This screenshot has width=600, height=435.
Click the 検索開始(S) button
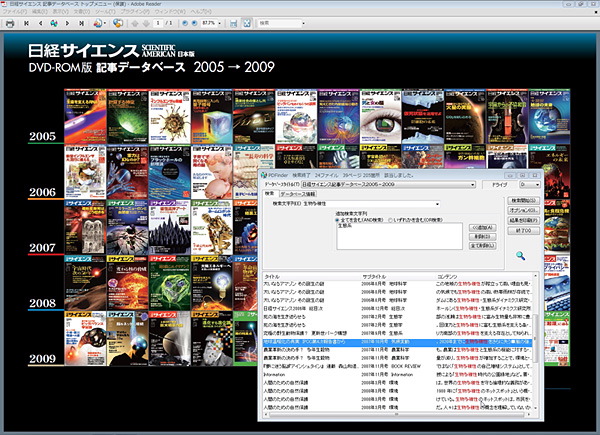[x=523, y=200]
